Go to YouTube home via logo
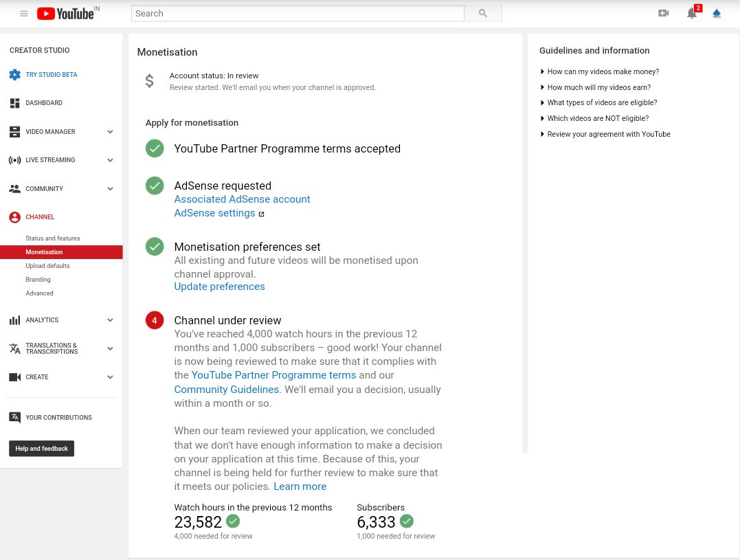The image size is (740, 560). point(65,14)
